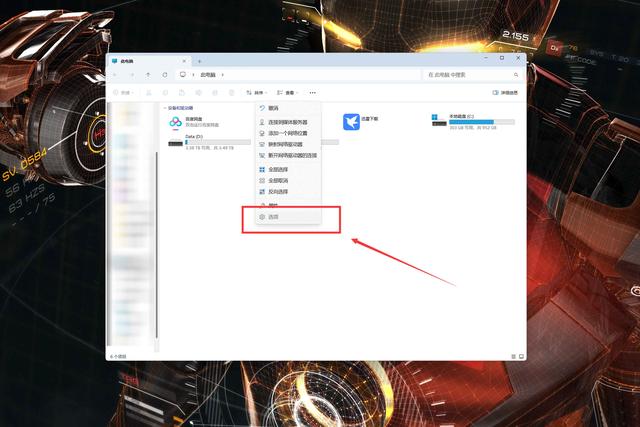Select the 此电脑 window tab
This screenshot has height=427, width=640.
(149, 61)
